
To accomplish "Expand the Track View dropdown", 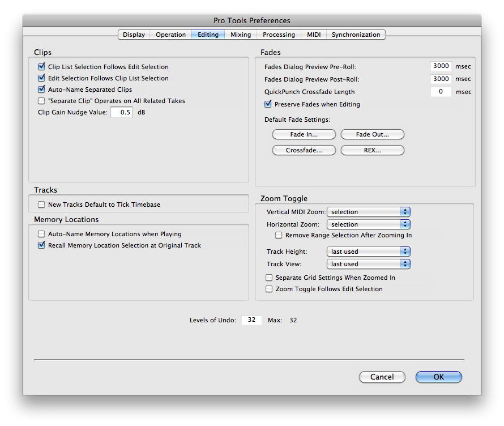I will tap(368, 264).
